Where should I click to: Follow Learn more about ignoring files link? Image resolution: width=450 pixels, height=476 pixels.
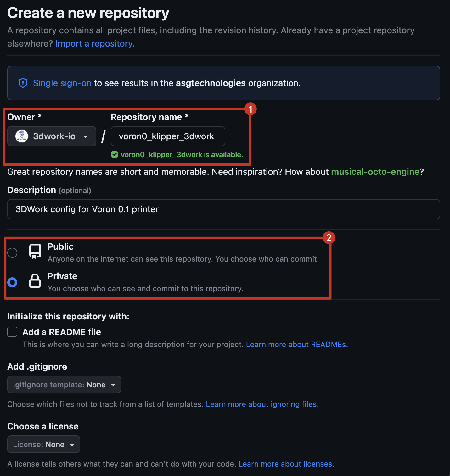pos(262,404)
